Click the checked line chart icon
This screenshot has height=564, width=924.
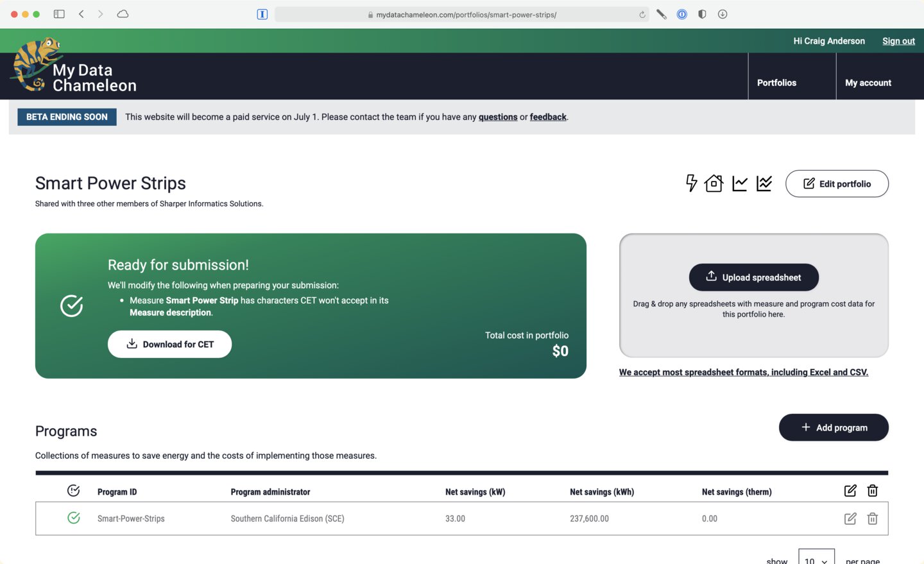click(x=764, y=184)
